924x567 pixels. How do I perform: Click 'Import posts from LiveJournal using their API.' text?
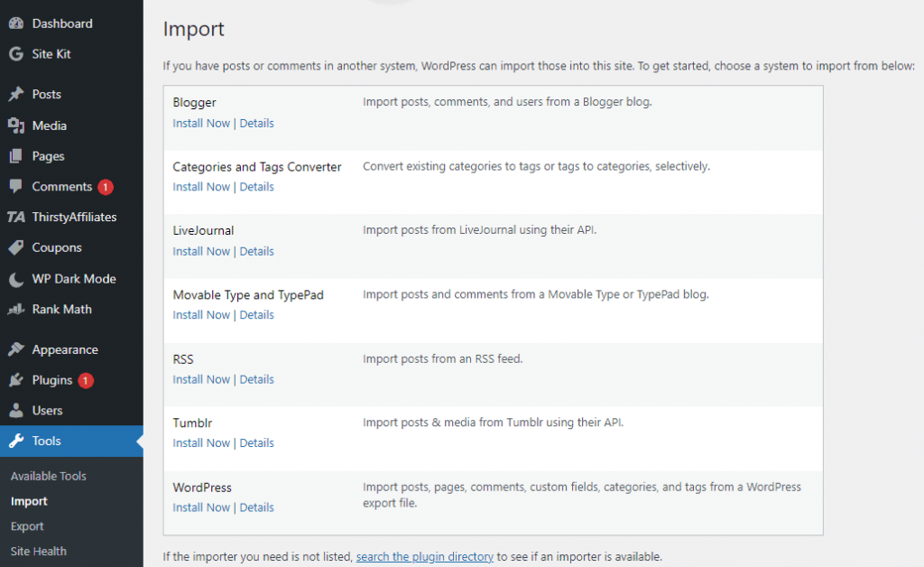(480, 230)
